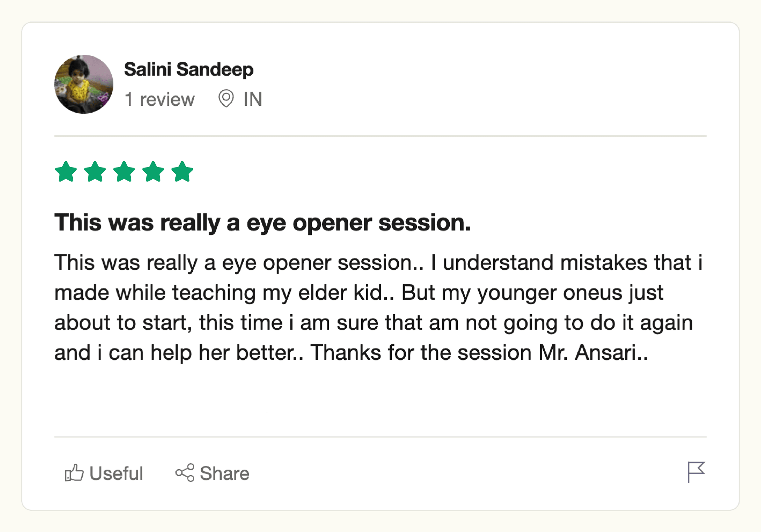Image resolution: width=761 pixels, height=532 pixels.
Task: Click the third green rating star
Action: pos(124,172)
